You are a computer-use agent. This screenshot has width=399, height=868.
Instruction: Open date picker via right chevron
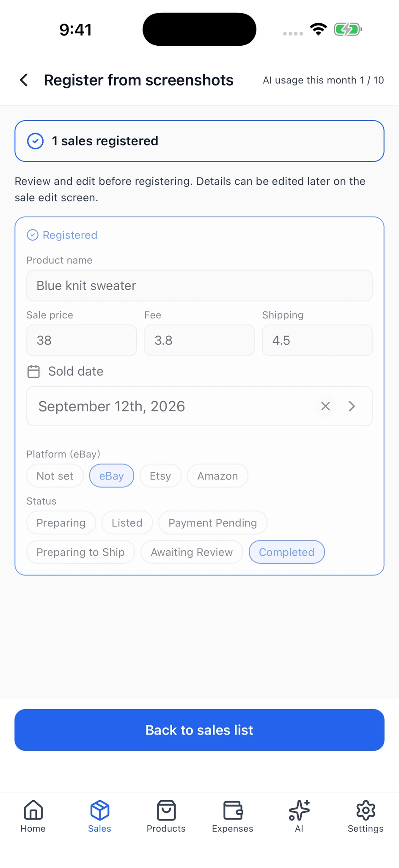352,406
